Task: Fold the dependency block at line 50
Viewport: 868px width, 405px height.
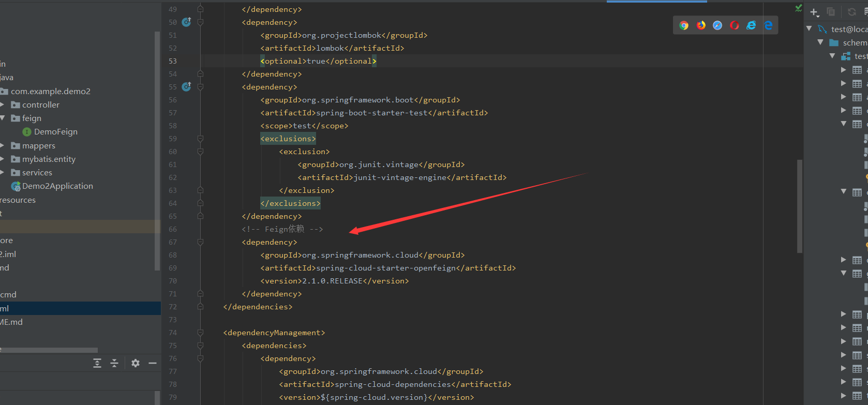Action: [x=200, y=22]
